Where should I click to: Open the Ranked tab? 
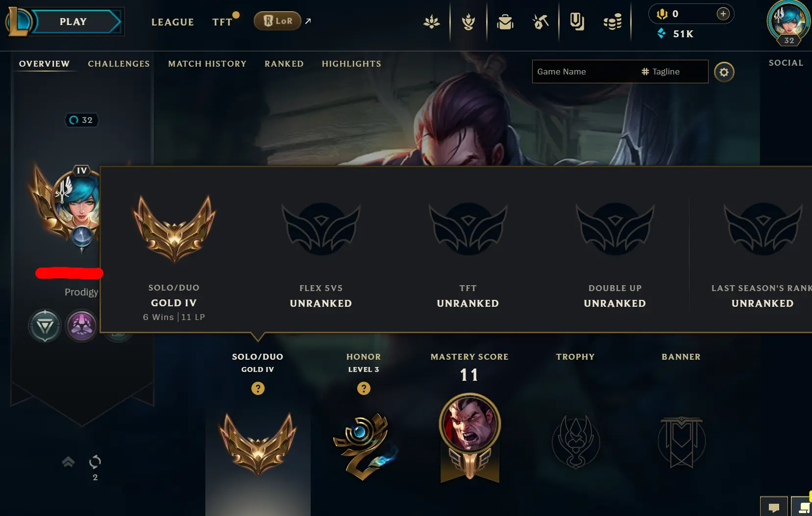[x=284, y=64]
